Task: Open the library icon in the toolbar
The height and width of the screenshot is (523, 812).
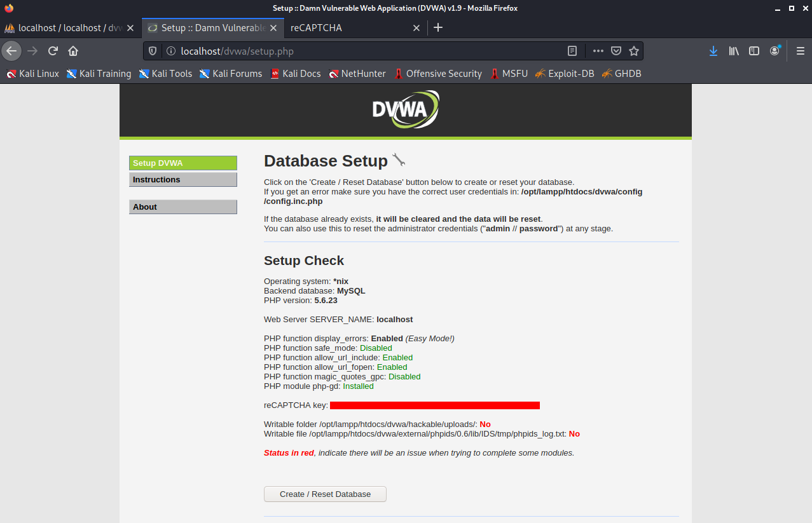Action: coord(734,51)
